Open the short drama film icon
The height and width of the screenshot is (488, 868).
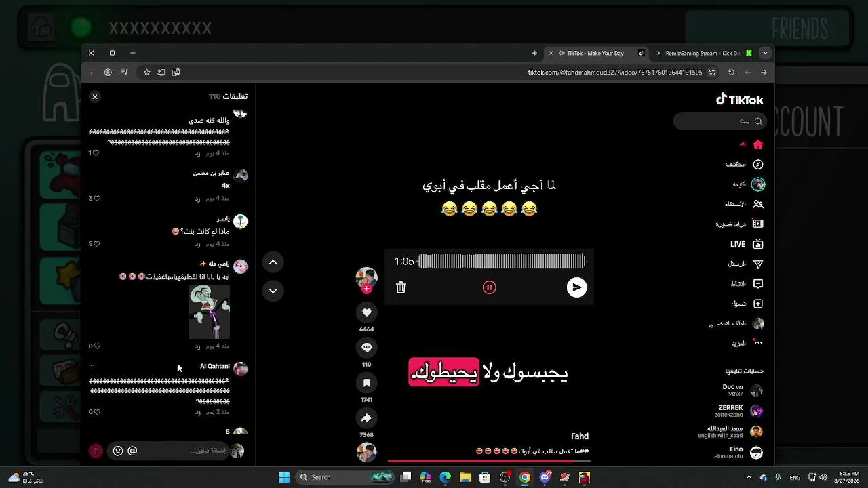coord(758,224)
